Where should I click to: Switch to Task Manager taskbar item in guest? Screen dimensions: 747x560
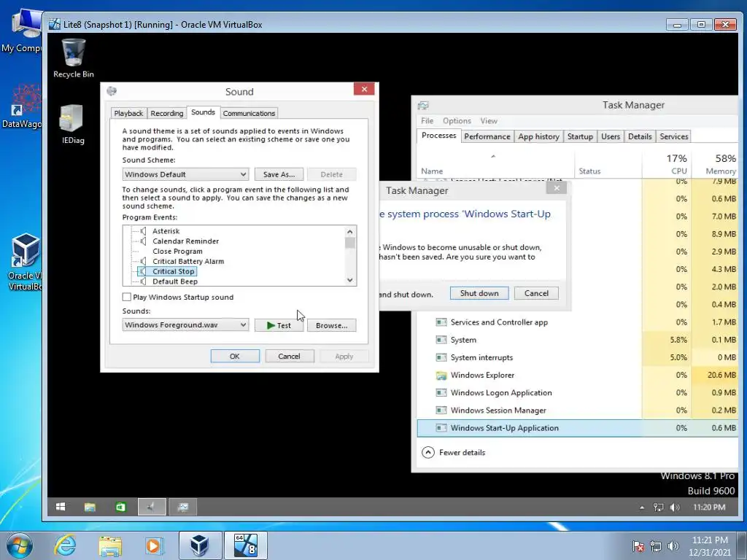click(183, 507)
